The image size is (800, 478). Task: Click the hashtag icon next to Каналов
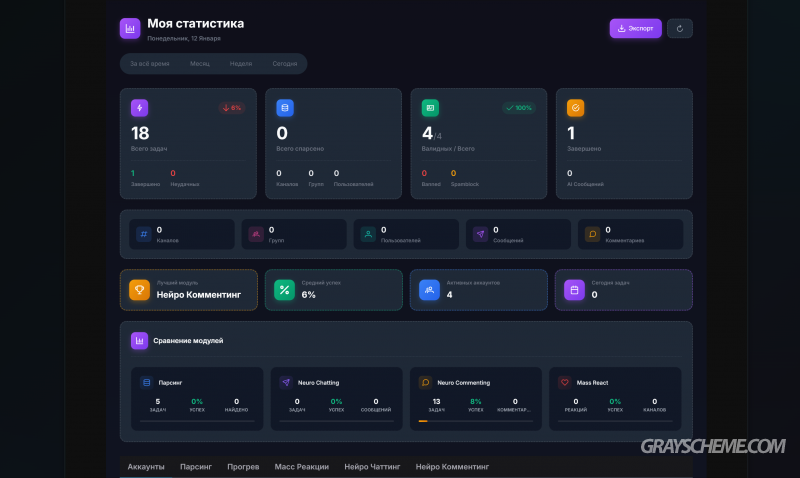(143, 234)
